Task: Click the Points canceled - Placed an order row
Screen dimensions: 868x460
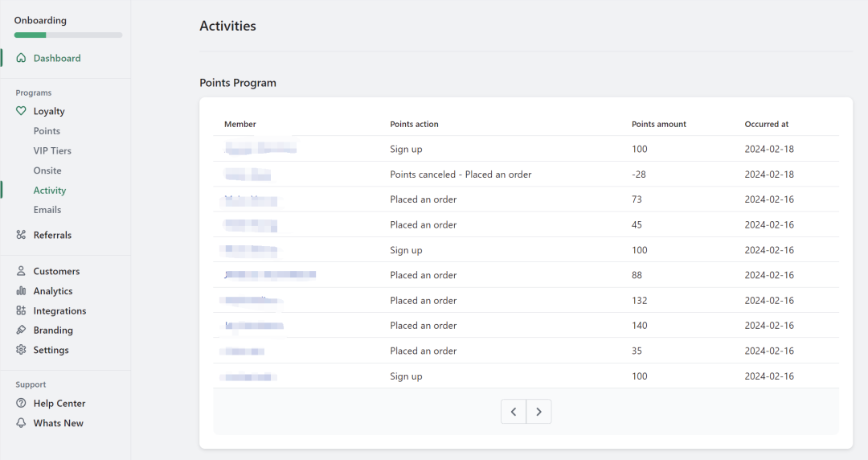Action: 461,175
